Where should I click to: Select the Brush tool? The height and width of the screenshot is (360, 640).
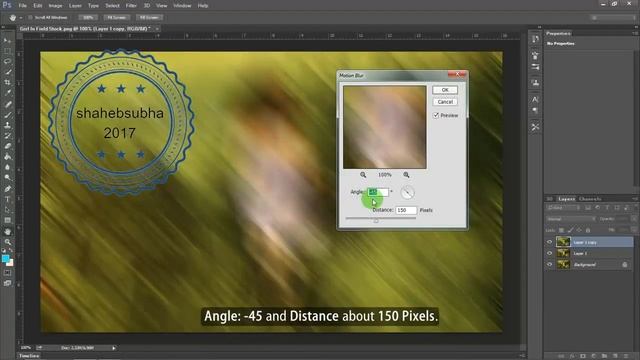pyautogui.click(x=7, y=115)
